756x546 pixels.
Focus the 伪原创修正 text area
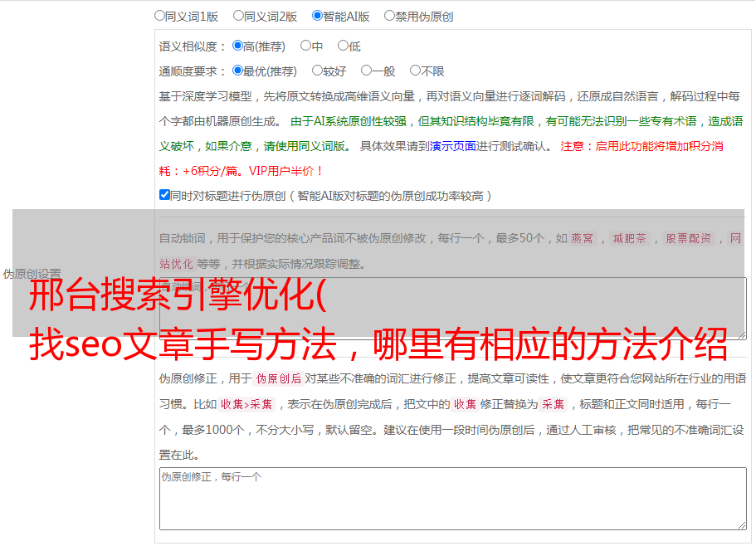coord(452,498)
